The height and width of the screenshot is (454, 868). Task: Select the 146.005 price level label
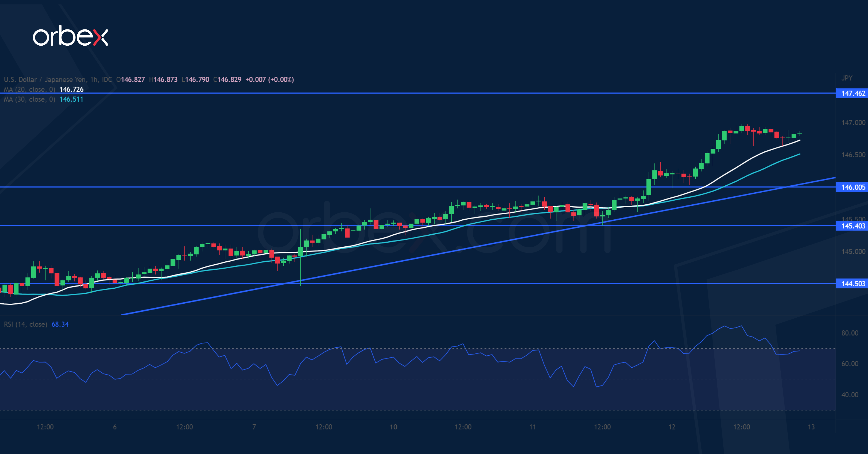[x=853, y=187]
